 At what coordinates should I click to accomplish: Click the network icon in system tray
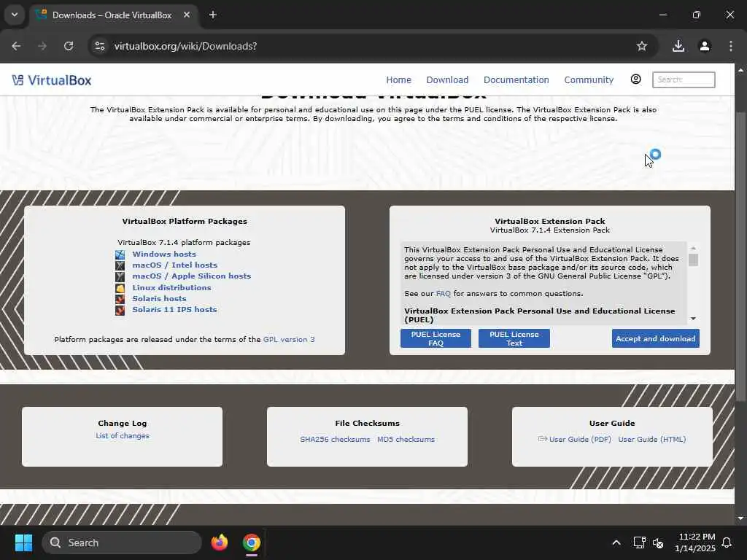[639, 542]
